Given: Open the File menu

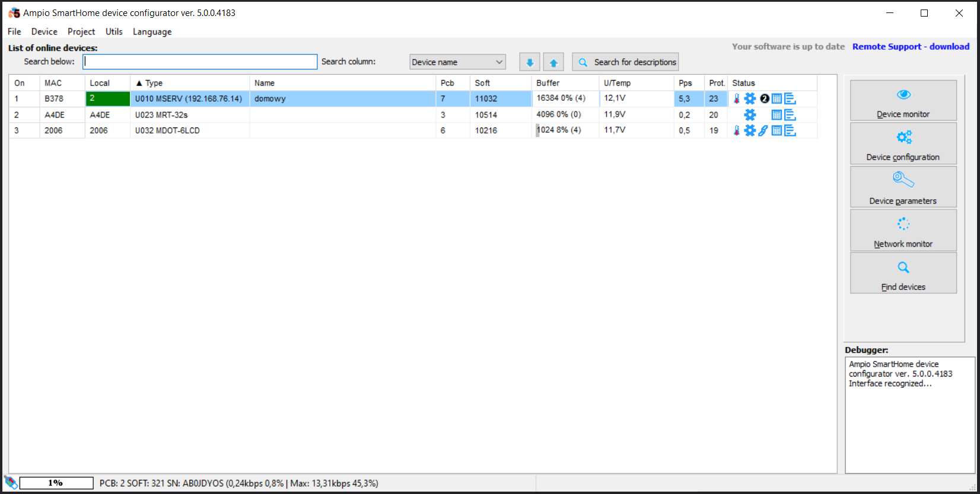Looking at the screenshot, I should pyautogui.click(x=14, y=32).
